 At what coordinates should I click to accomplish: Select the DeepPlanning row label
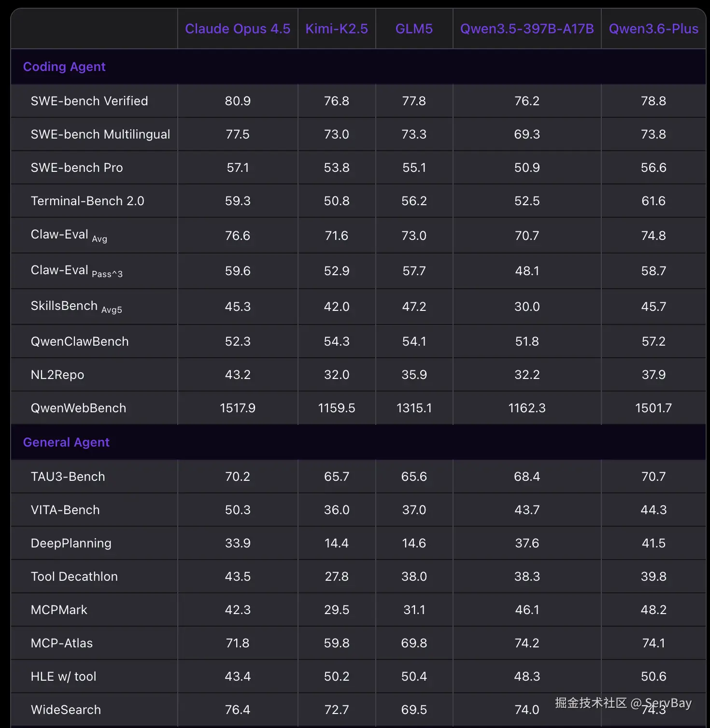[71, 543]
